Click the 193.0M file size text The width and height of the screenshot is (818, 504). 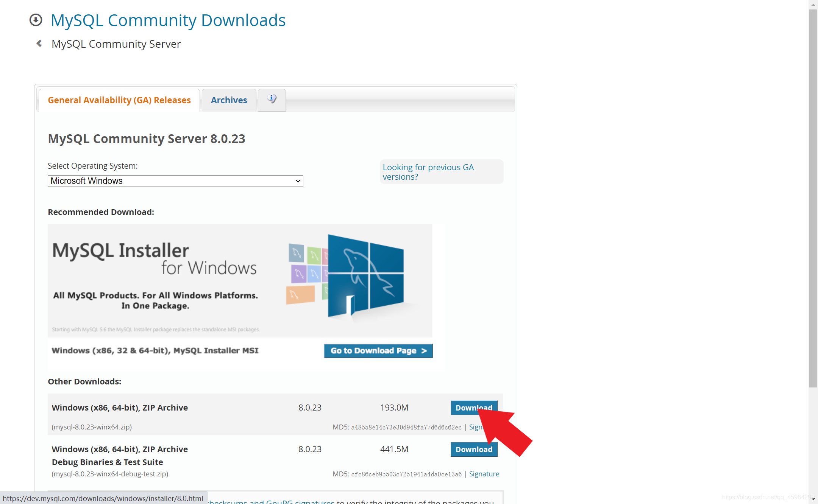coord(394,408)
